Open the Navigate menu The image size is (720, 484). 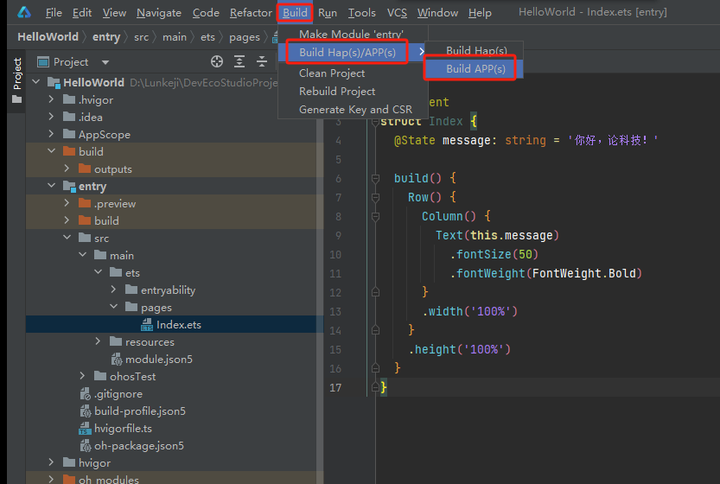(x=158, y=13)
